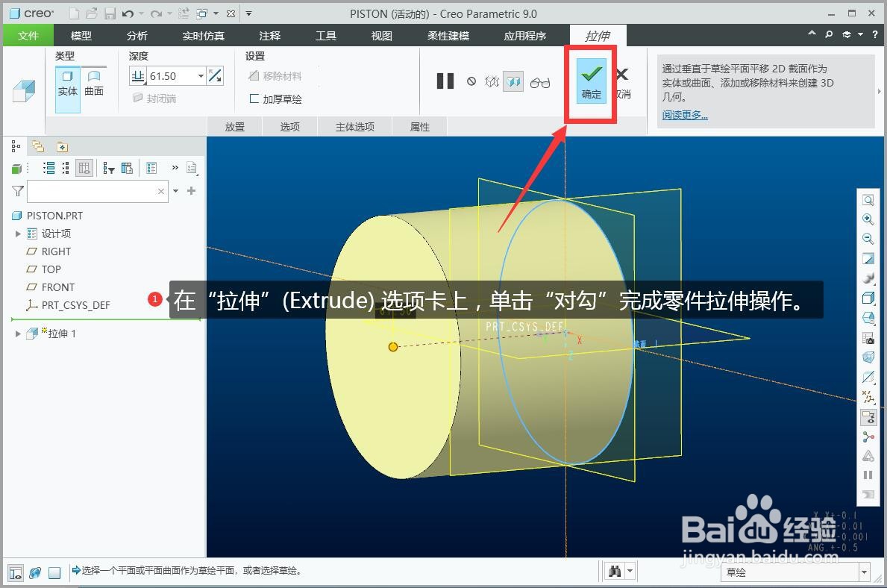Open the search filter dropdown arrow
This screenshot has width=887, height=588.
click(x=176, y=191)
